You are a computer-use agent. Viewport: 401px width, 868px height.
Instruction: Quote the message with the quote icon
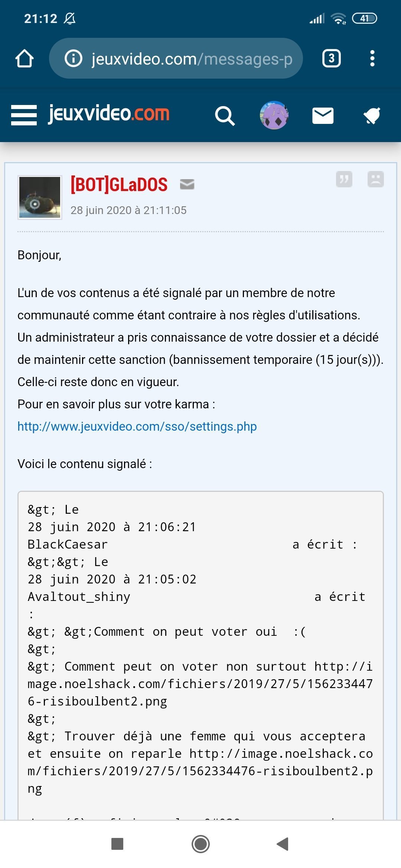tap(344, 180)
